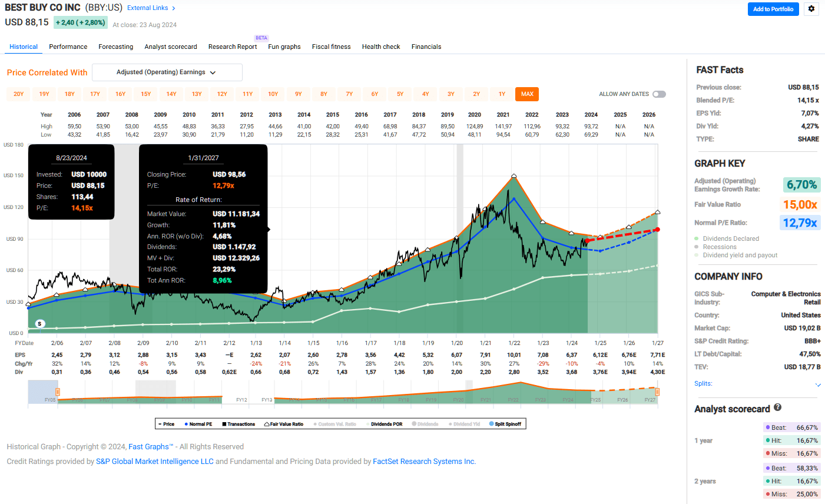Click the Analyst scorecard help question mark
The image size is (825, 504).
tap(777, 407)
